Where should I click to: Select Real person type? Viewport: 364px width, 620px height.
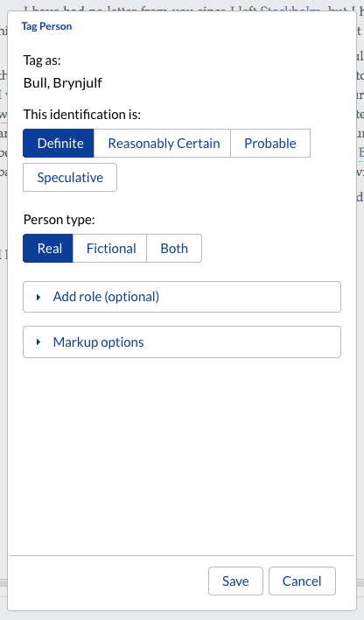[48, 249]
